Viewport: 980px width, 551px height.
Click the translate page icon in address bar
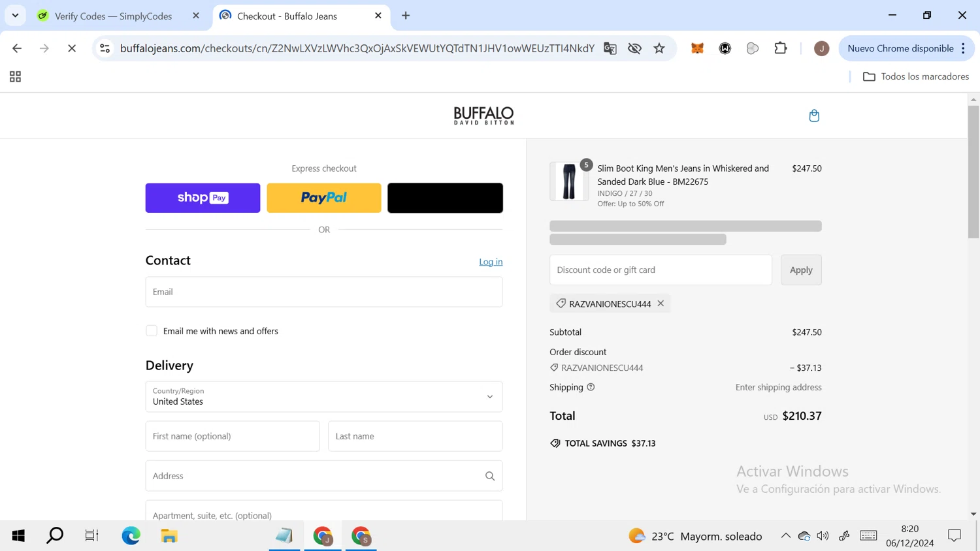pos(610,48)
